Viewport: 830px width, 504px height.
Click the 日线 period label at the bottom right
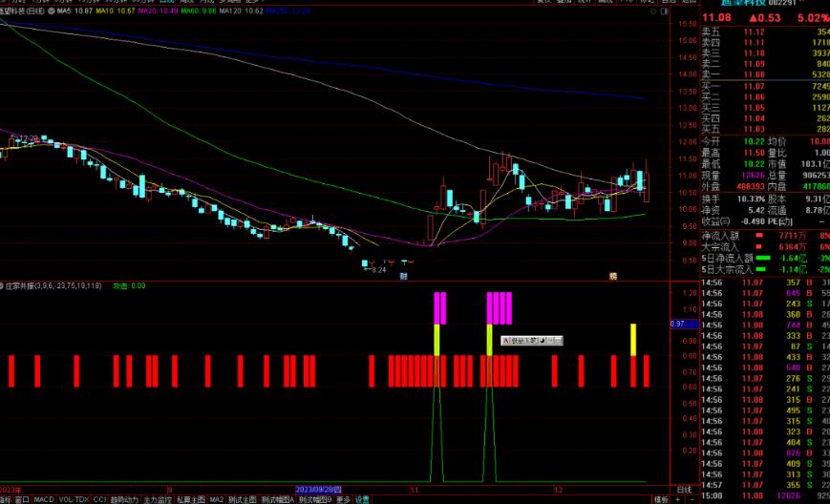(684, 490)
